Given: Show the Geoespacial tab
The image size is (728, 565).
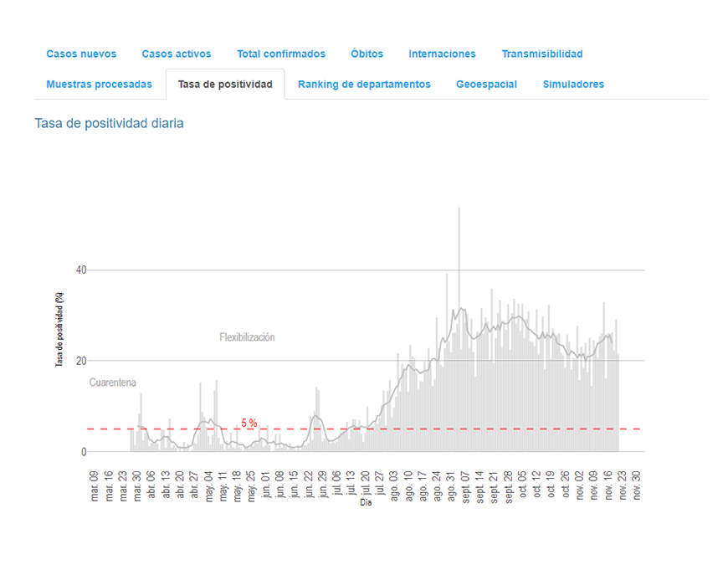Looking at the screenshot, I should (486, 85).
